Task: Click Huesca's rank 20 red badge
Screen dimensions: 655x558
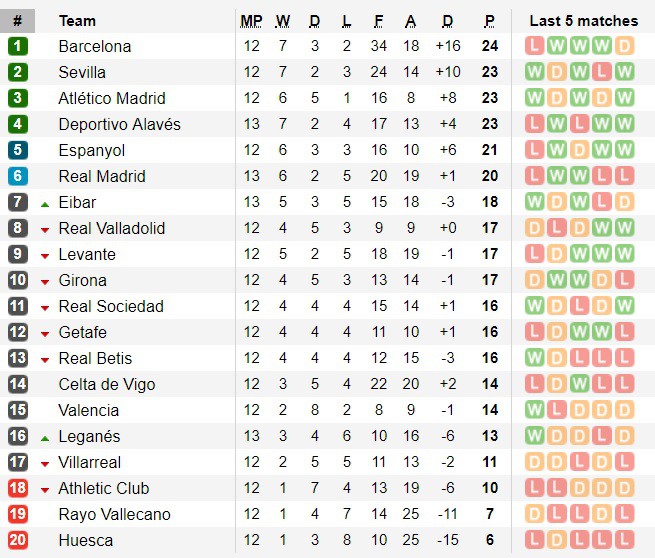Action: [18, 540]
